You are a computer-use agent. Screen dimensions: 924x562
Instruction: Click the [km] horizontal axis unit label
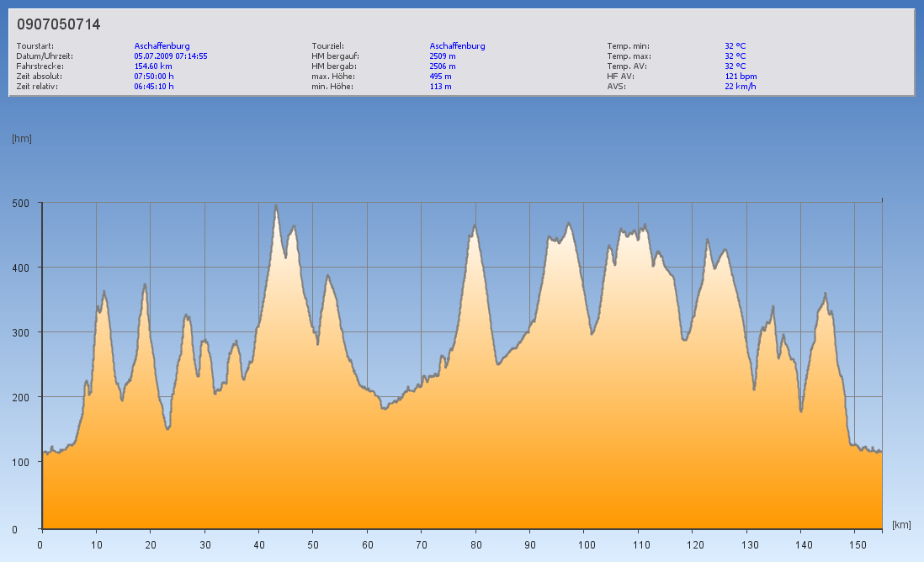click(x=901, y=524)
